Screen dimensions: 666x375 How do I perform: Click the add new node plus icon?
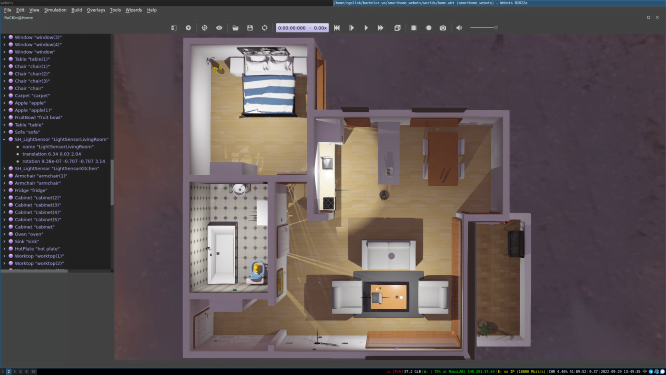(188, 28)
